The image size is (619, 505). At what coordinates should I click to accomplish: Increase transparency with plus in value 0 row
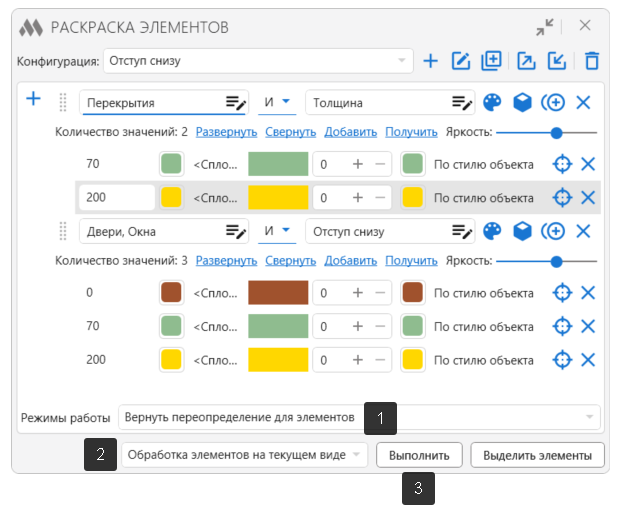[358, 293]
